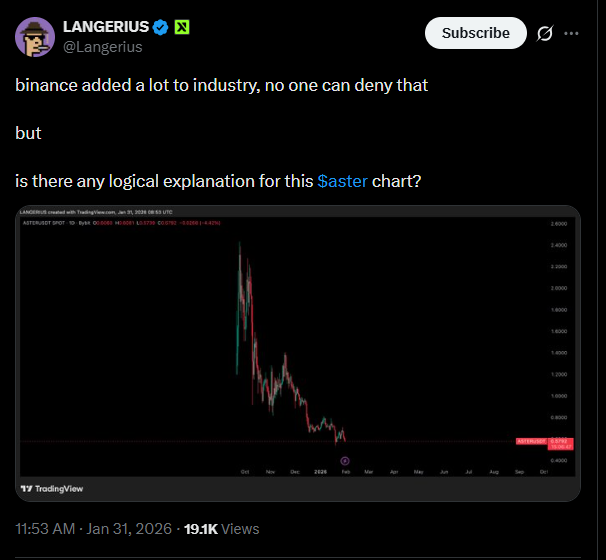
Task: Click the Oct label at chart axis left
Action: point(245,470)
